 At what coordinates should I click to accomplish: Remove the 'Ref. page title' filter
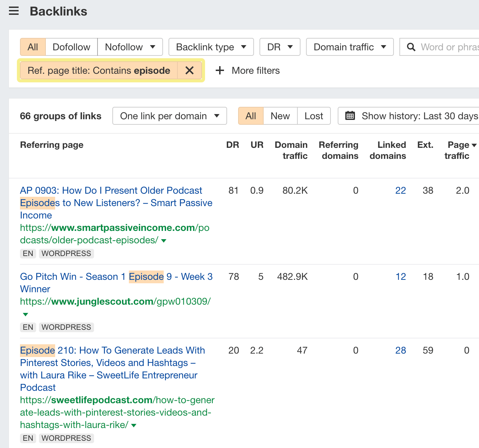(x=190, y=70)
